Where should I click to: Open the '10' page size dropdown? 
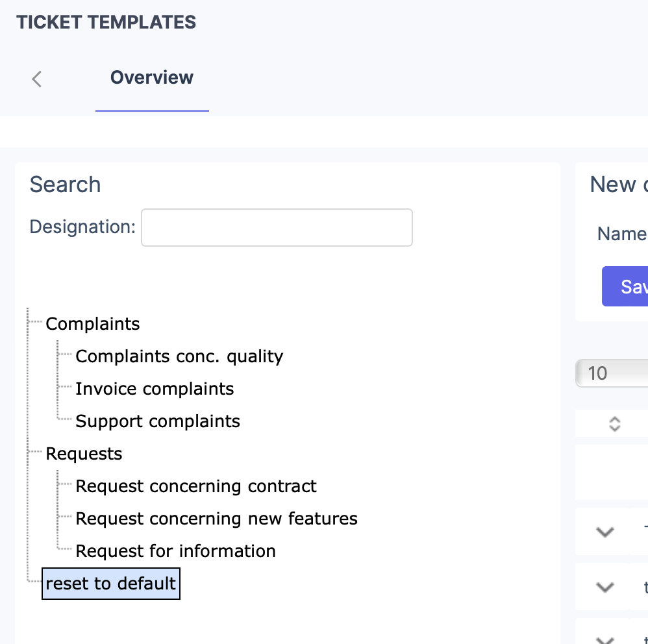(611, 373)
